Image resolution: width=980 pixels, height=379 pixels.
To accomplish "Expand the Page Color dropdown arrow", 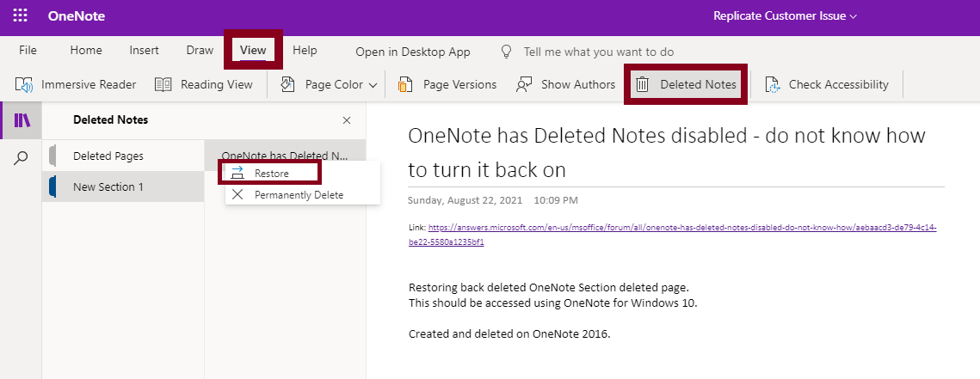I will (373, 85).
